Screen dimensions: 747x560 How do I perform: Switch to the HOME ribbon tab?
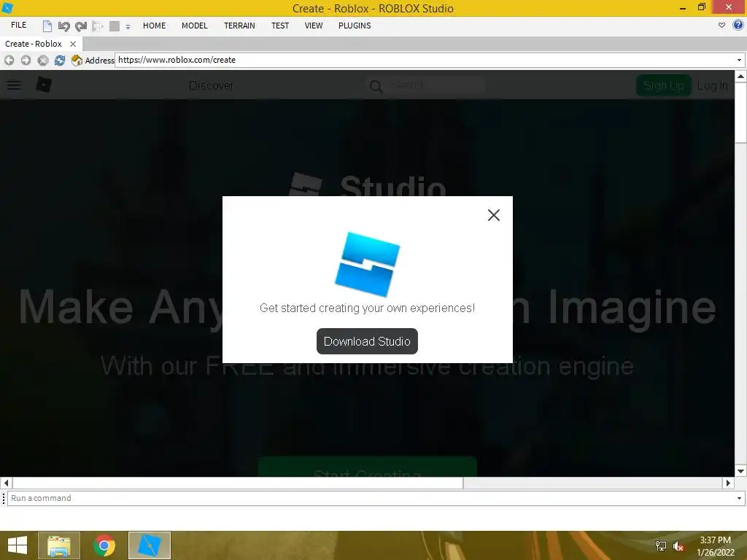point(155,26)
